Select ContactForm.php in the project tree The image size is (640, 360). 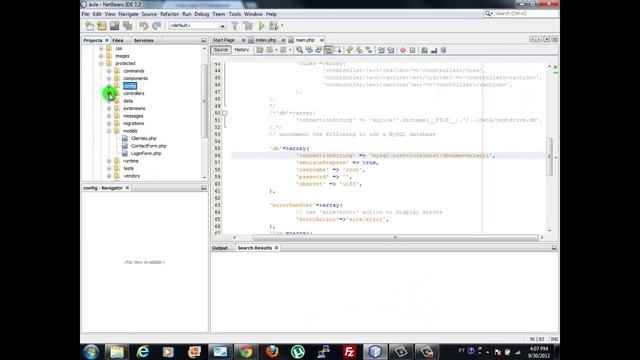click(149, 146)
